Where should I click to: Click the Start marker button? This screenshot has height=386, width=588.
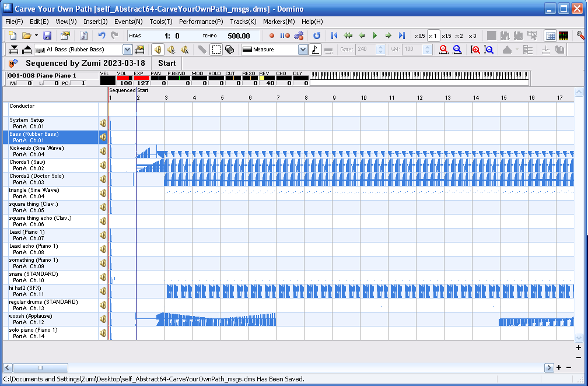167,63
